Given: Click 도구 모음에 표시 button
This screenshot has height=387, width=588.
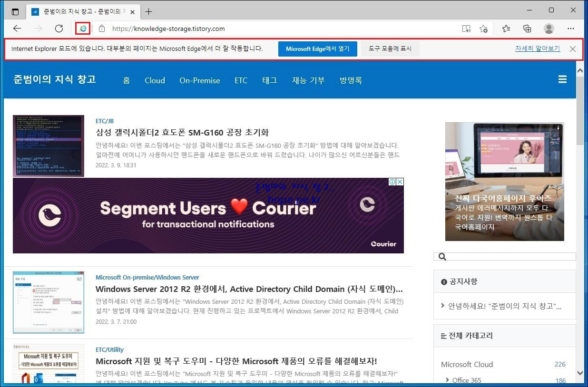Looking at the screenshot, I should (x=390, y=48).
